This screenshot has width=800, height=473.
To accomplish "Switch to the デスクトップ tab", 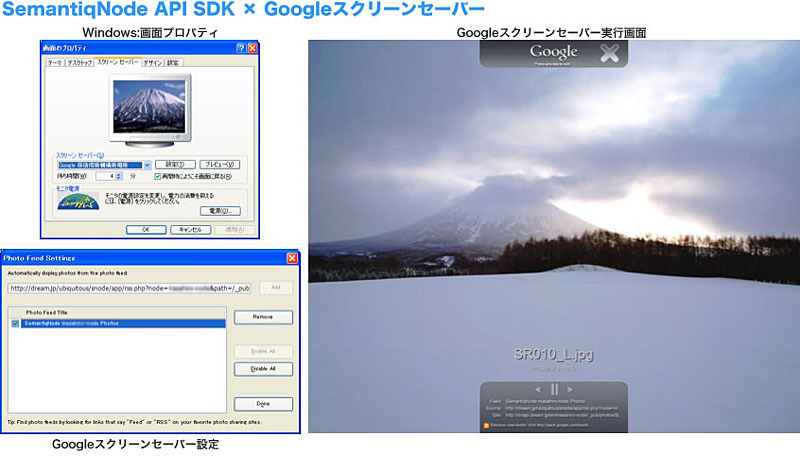I will pos(80,63).
